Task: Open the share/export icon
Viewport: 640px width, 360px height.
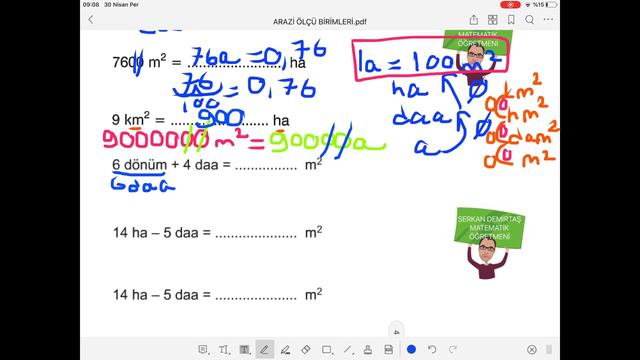Action: (x=473, y=20)
